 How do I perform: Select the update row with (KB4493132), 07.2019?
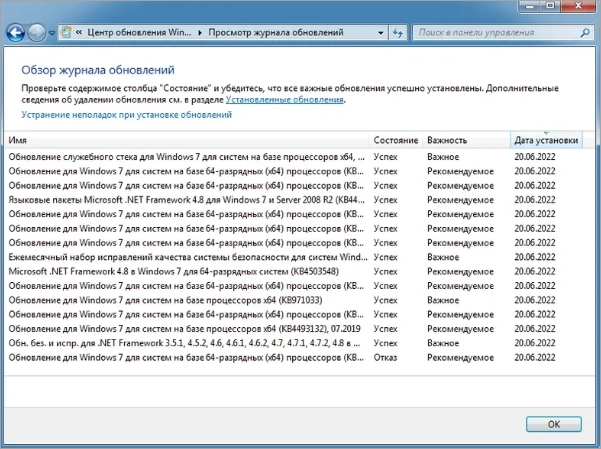coord(295,329)
